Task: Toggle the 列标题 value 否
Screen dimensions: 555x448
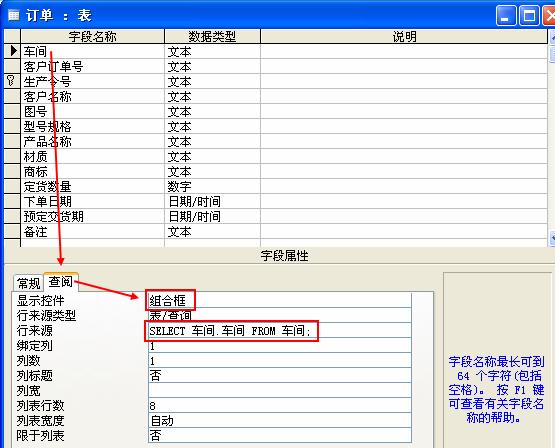Action: point(280,375)
